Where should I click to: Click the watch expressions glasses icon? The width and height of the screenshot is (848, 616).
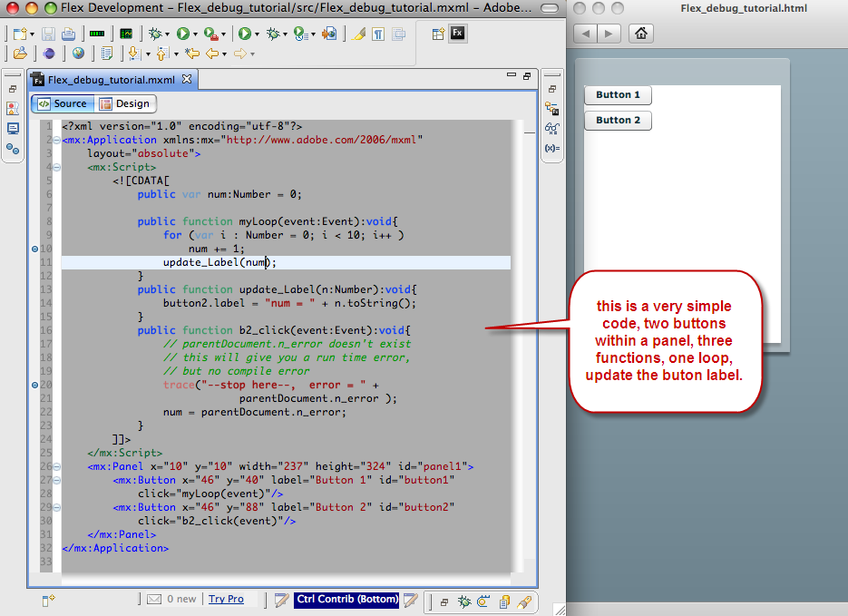pyautogui.click(x=551, y=128)
